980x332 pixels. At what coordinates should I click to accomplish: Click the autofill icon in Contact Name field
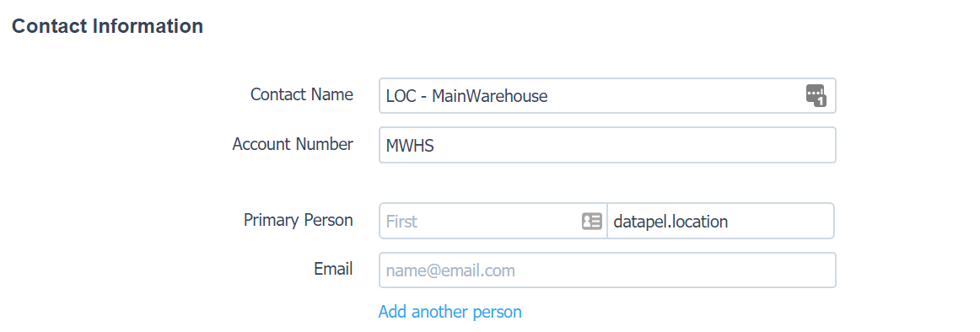coord(816,95)
